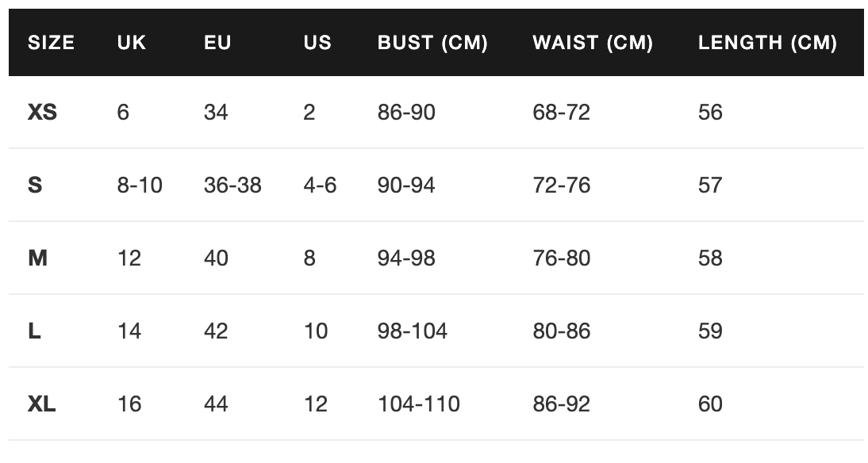The width and height of the screenshot is (868, 463).
Task: Select the XS size row label
Action: tap(43, 113)
